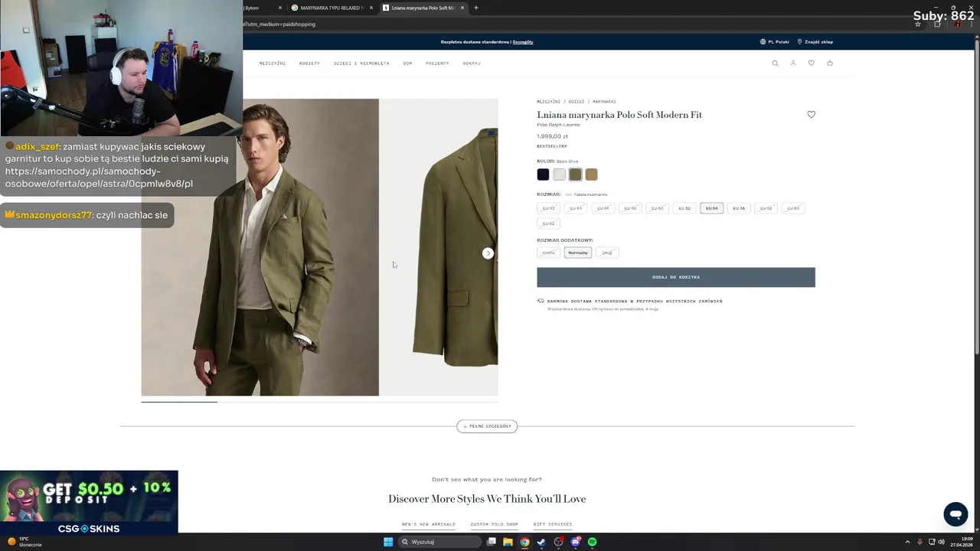Show hidden system tray icons
Image resolution: width=980 pixels, height=551 pixels.
(x=907, y=542)
